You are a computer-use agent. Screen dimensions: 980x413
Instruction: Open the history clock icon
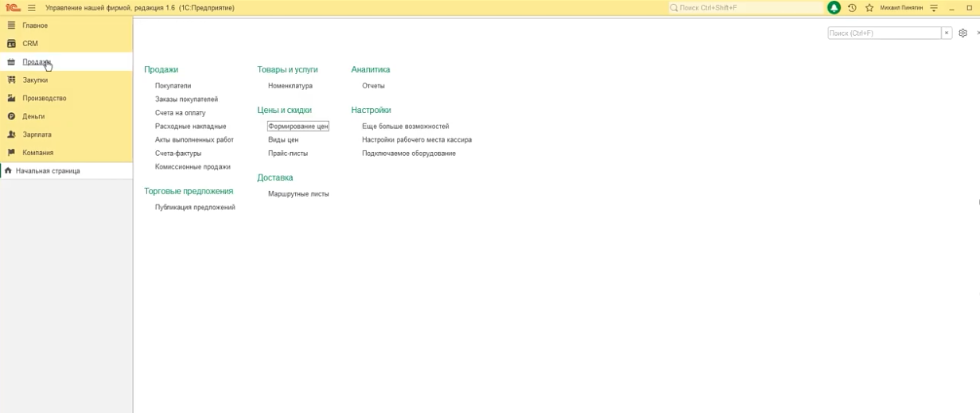point(852,8)
